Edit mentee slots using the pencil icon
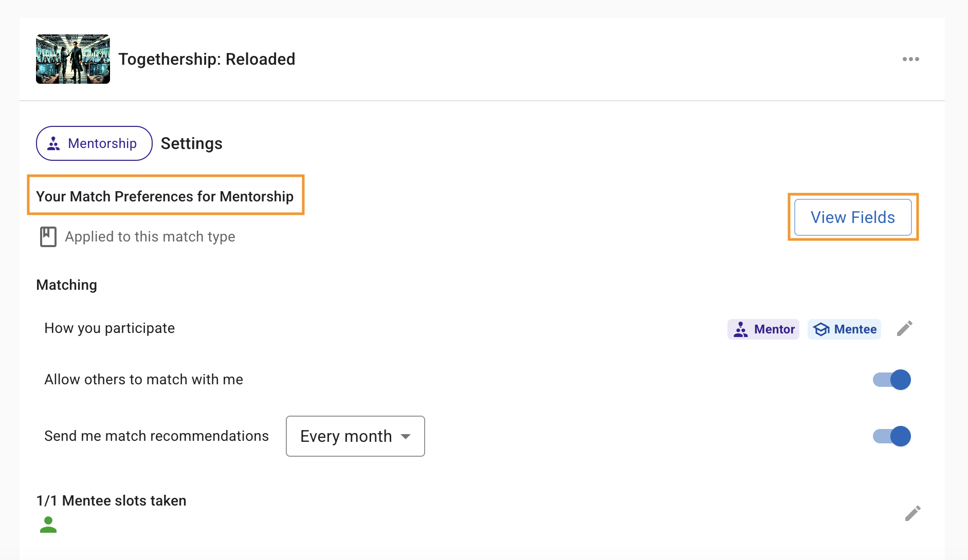Viewport: 968px width, 560px height. [912, 513]
